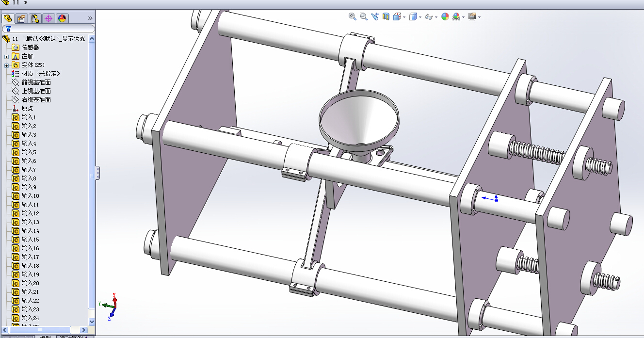Switch to the FeatureManager design tree tab
The image size is (644, 338).
point(8,18)
